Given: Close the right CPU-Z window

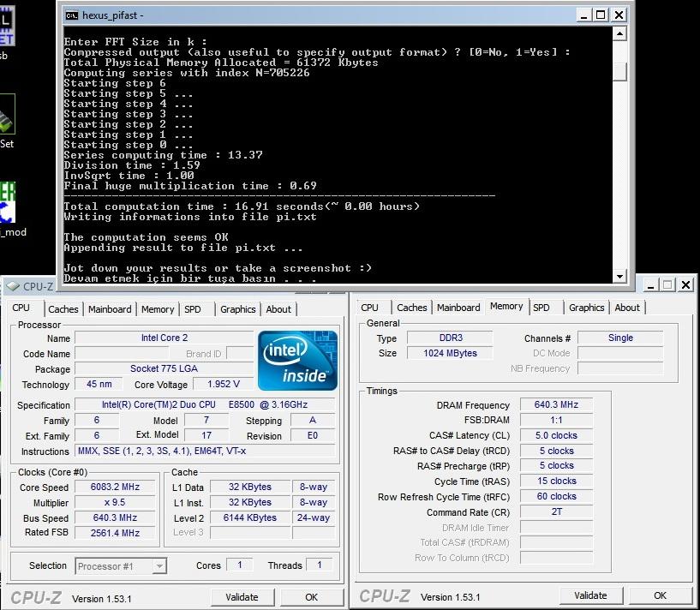Looking at the screenshot, I should point(685,284).
